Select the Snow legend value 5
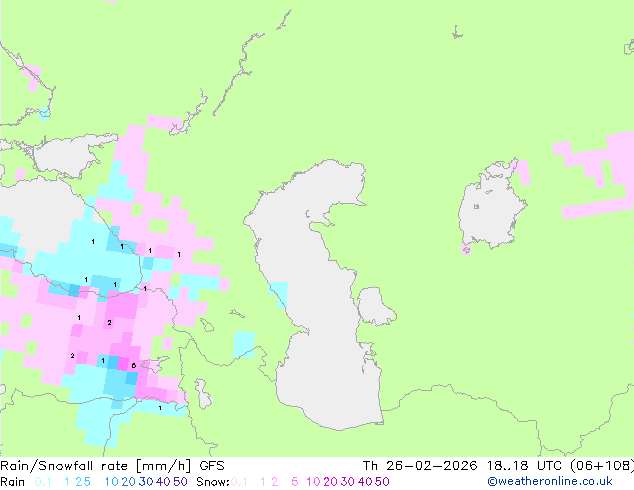634x490 pixels. 295,482
